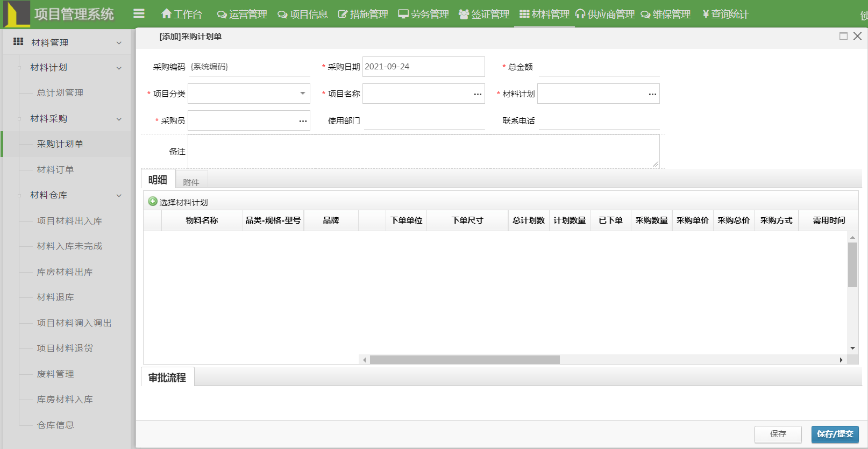Collapse the 材料采购 sidebar group

[119, 119]
